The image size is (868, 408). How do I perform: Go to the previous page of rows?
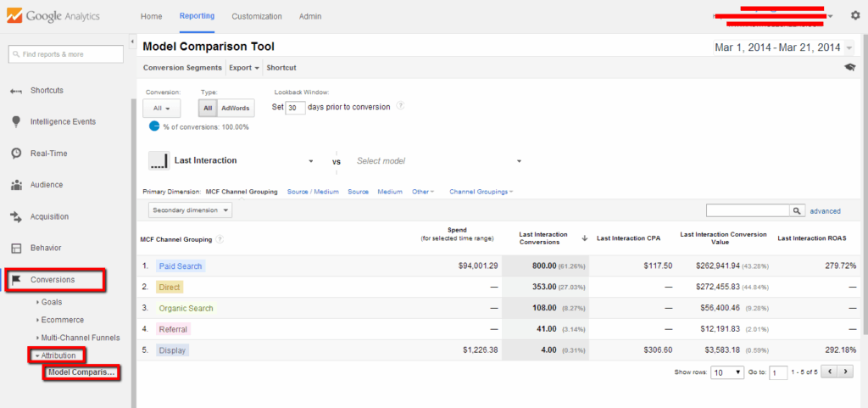(x=829, y=372)
